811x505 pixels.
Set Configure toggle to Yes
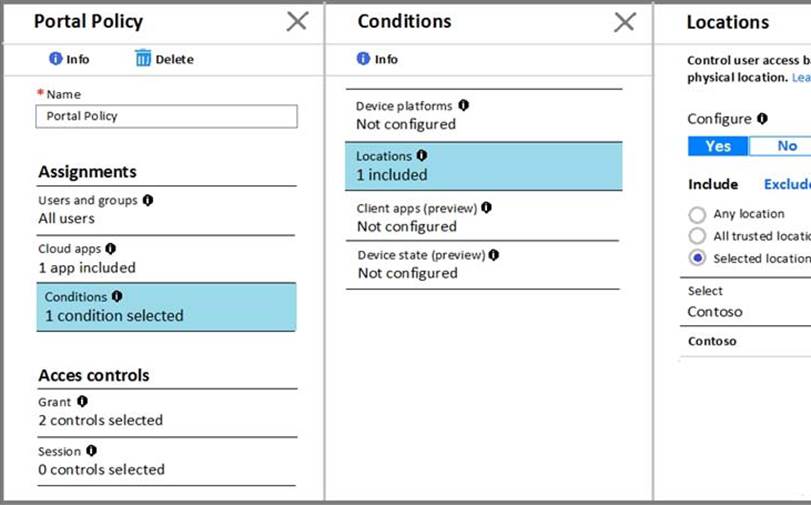[718, 146]
